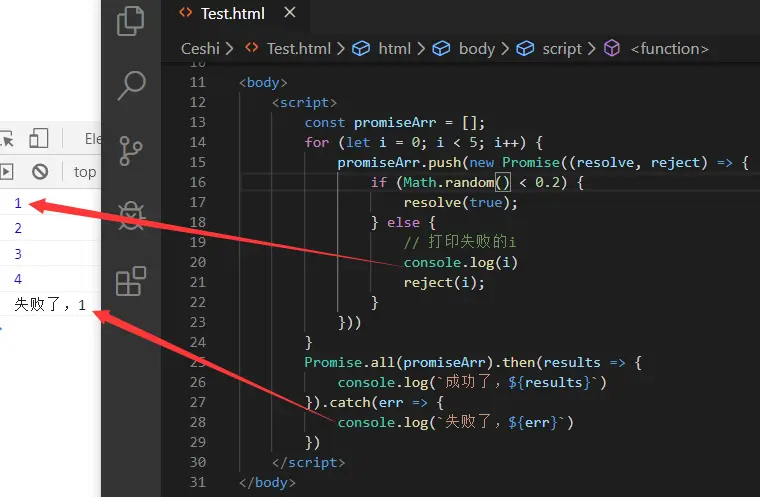Click the Math.random() call in code
Screen dimensions: 760x497
(457, 182)
